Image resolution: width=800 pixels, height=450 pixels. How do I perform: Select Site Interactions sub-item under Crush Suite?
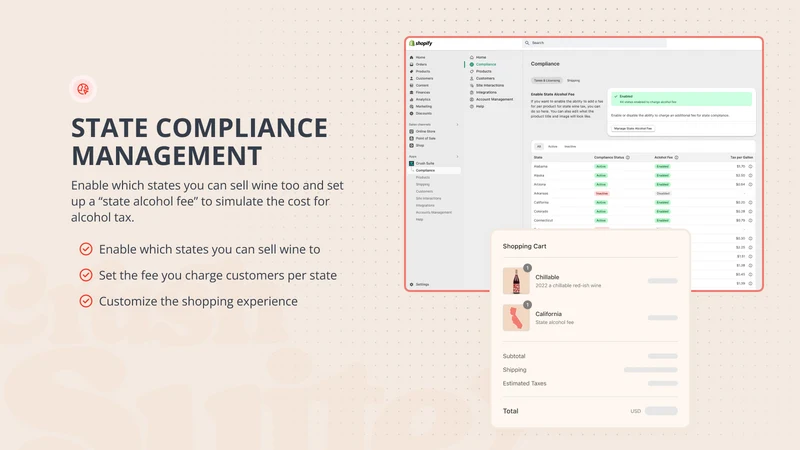[x=428, y=198]
